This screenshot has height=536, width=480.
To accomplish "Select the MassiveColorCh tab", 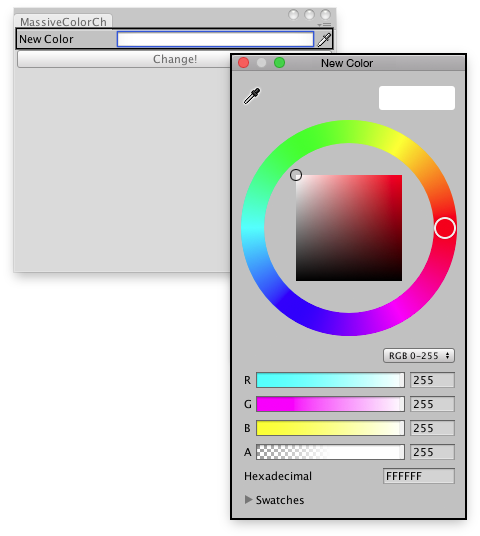I will click(x=64, y=22).
